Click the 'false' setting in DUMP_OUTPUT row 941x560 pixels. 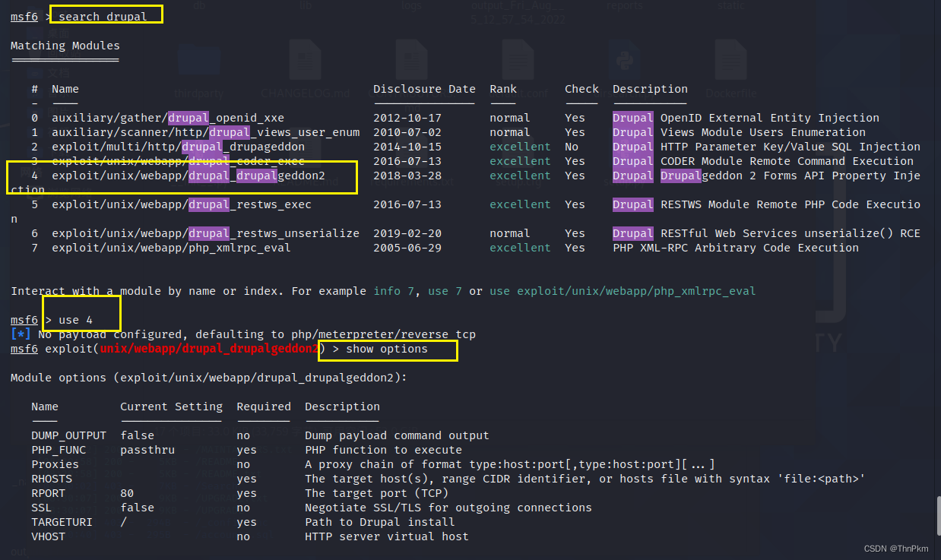[x=137, y=435]
